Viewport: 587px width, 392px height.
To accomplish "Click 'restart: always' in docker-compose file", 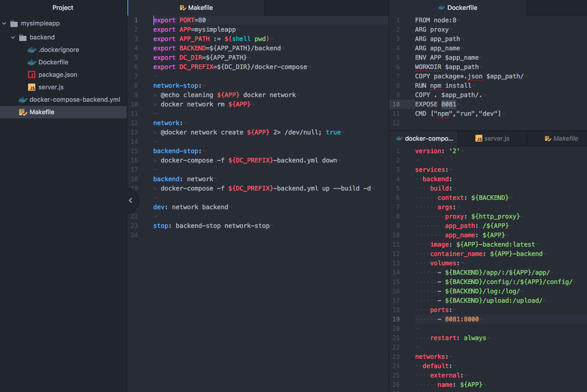I will (458, 338).
